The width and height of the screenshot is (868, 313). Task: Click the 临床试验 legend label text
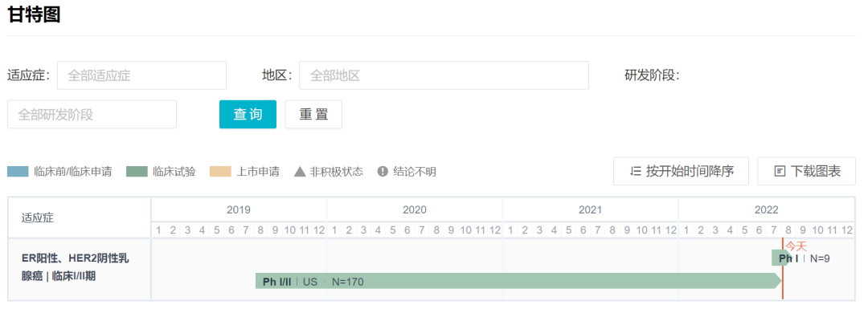pyautogui.click(x=174, y=172)
